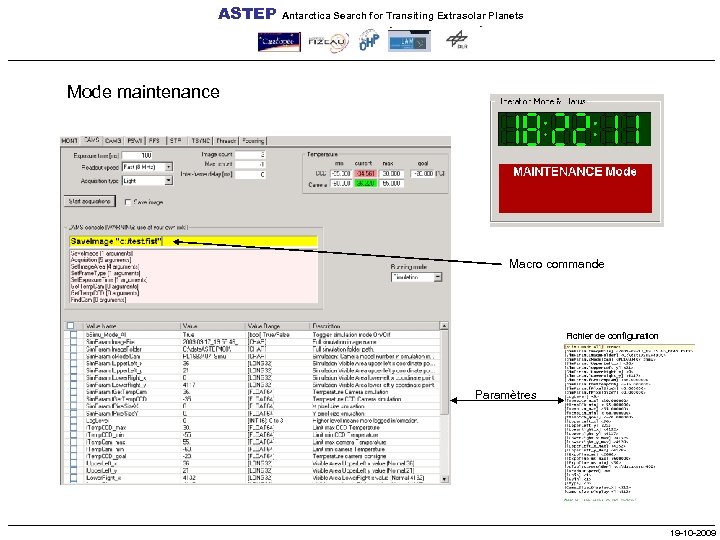Check the LogLevel row checkbox
This screenshot has height=540, width=720.
(x=73, y=421)
